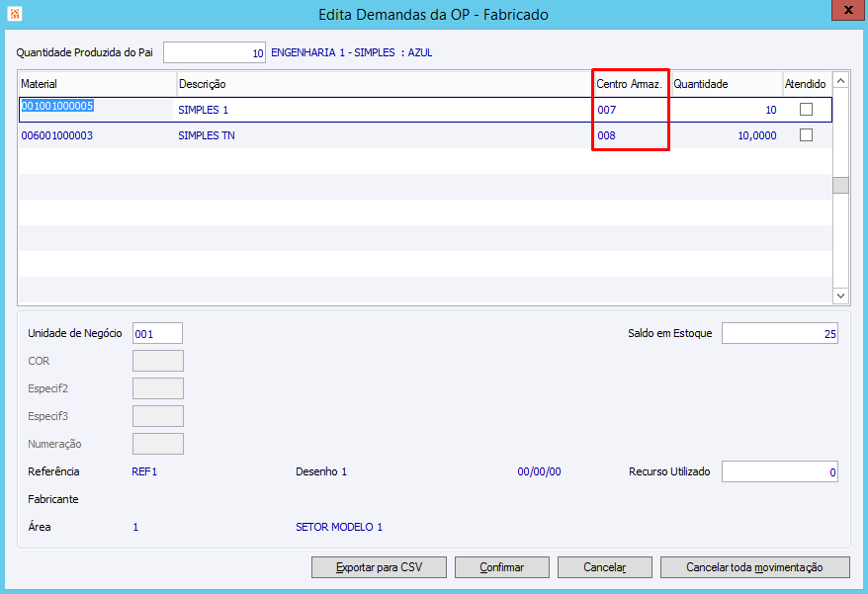This screenshot has width=868, height=594.
Task: Check Atendido for material 001001000005
Action: [x=806, y=110]
